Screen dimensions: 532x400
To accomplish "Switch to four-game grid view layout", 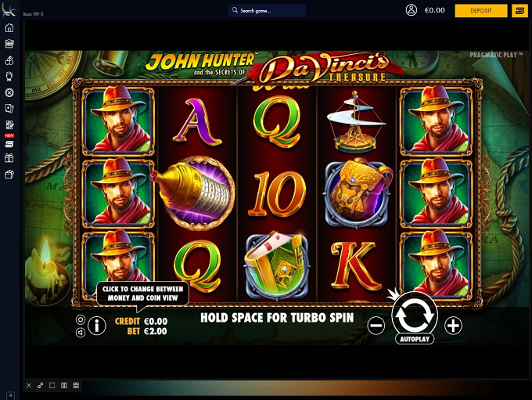I will pos(76,385).
